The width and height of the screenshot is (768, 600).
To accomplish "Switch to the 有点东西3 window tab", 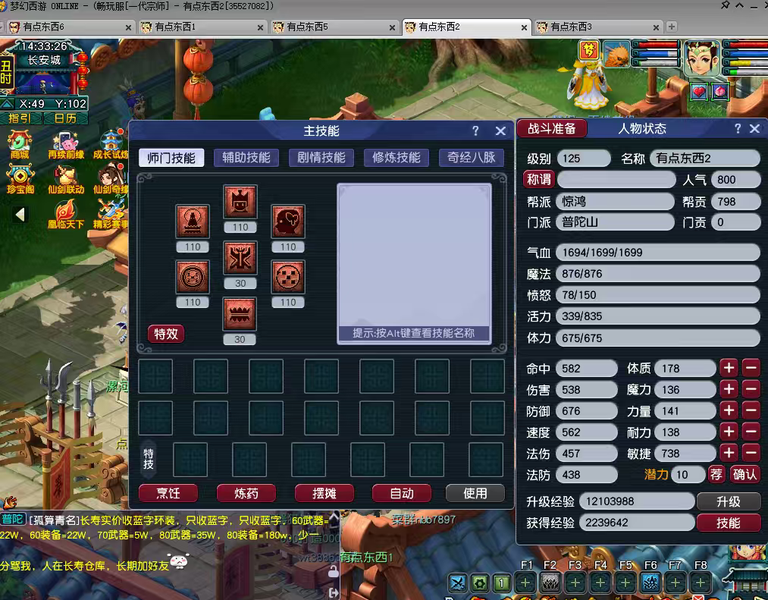I will click(x=598, y=27).
